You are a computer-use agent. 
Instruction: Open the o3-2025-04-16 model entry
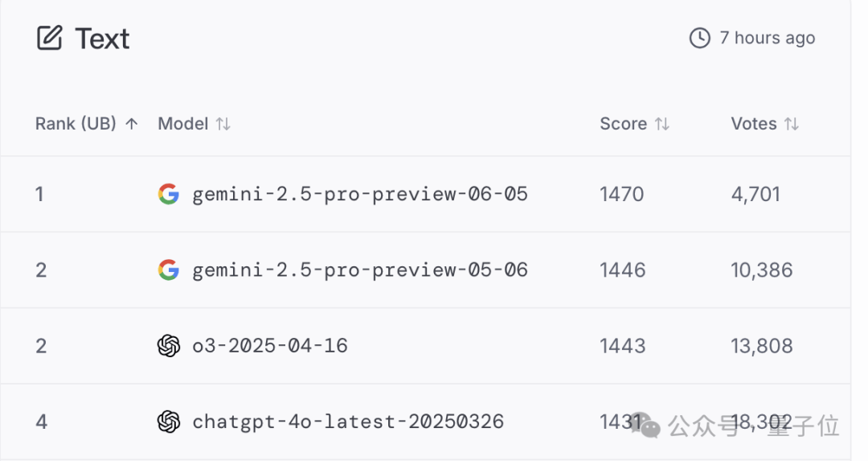pyautogui.click(x=270, y=346)
